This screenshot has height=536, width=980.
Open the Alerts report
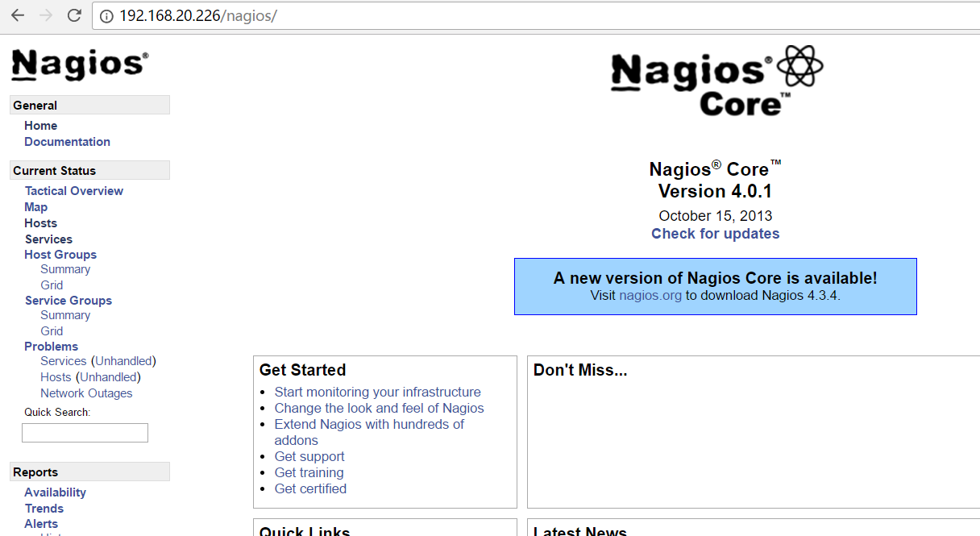click(x=41, y=524)
